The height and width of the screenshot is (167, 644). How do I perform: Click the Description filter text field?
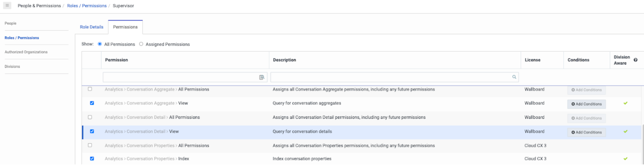click(391, 77)
